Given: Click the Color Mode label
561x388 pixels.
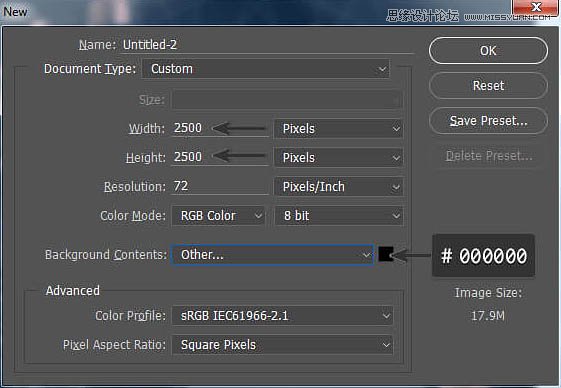Looking at the screenshot, I should (x=133, y=215).
